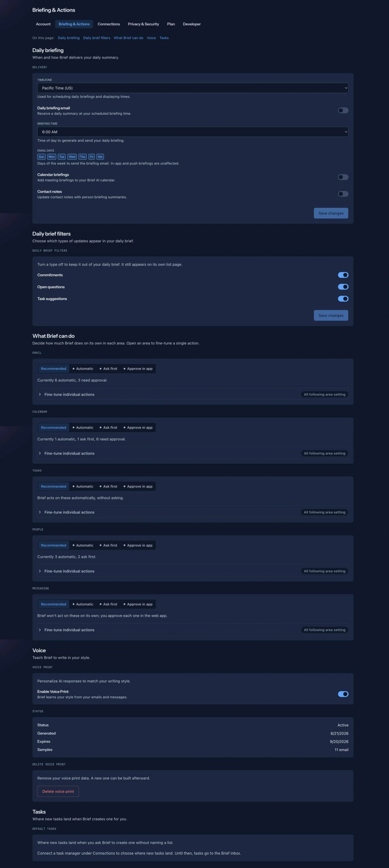Viewport: 389px width, 868px height.
Task: Set Calendar area to Ask first
Action: coord(108,428)
